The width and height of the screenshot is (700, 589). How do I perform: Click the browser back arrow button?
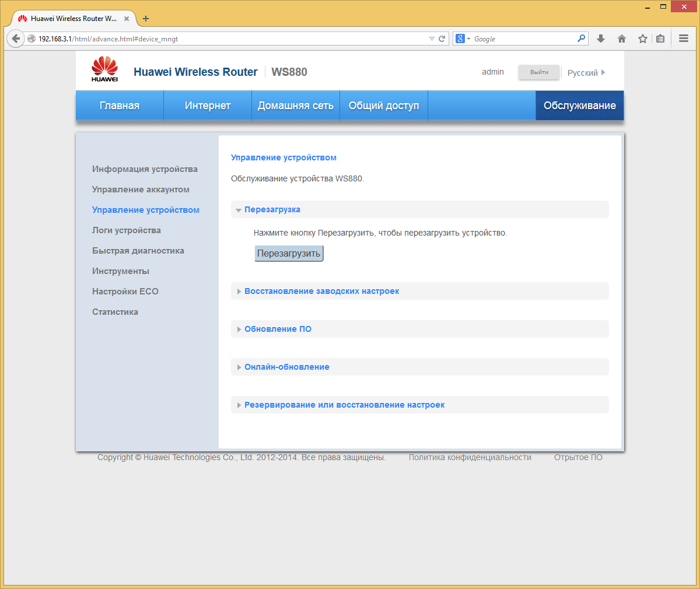pos(16,38)
